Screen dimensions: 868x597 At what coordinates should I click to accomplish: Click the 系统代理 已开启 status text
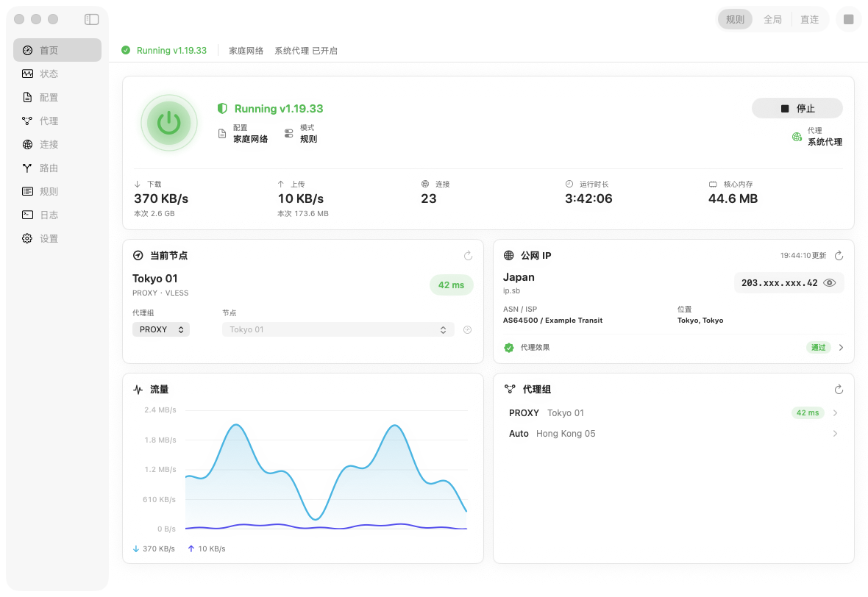[x=306, y=50]
